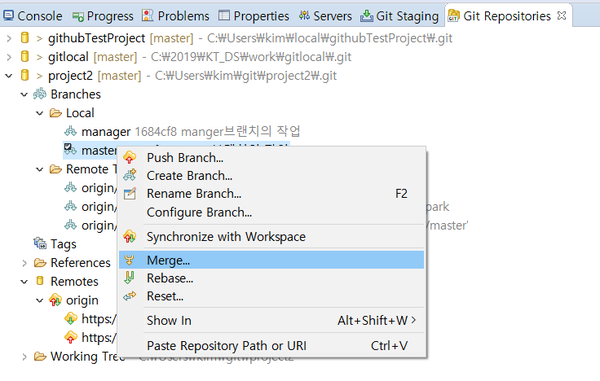Close the Git Repositories view
This screenshot has width=600, height=381.
pos(561,16)
